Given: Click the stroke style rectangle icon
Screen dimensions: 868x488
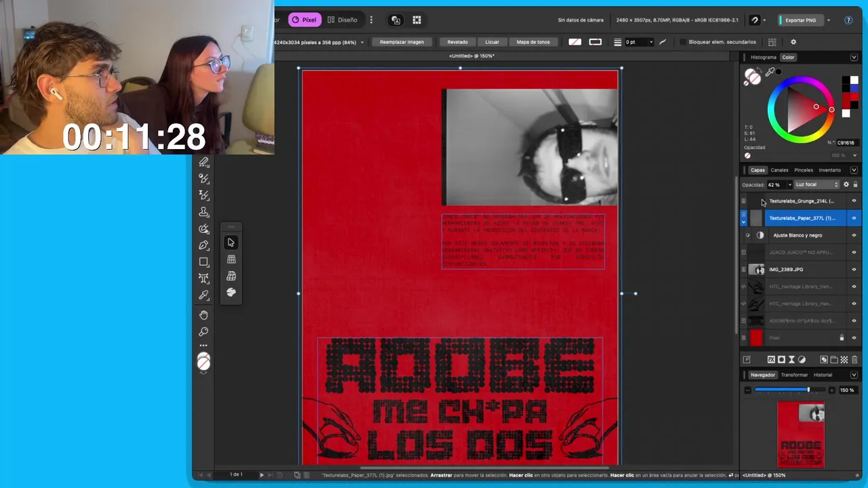Looking at the screenshot, I should pyautogui.click(x=595, y=42).
